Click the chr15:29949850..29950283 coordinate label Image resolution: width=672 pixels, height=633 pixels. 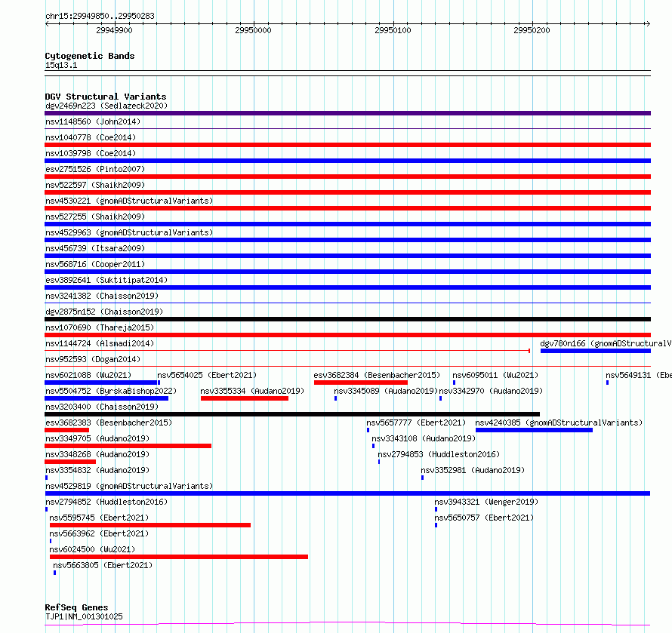coord(100,17)
